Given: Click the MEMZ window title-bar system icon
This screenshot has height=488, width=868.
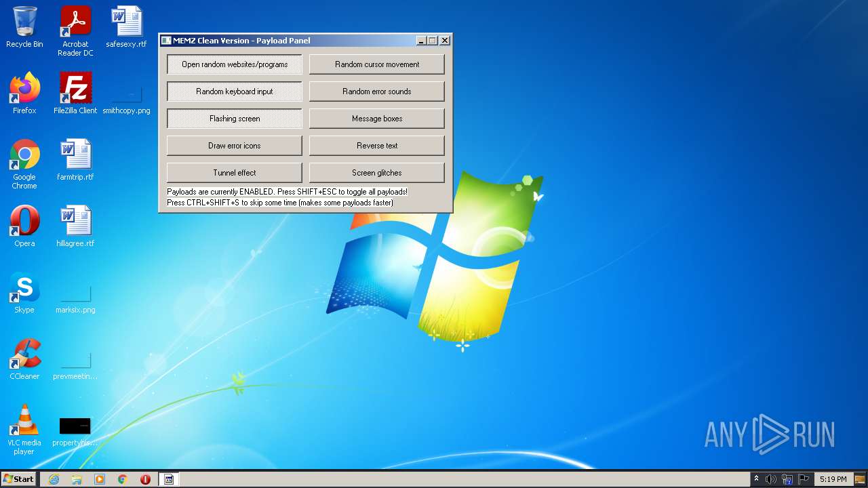Looking at the screenshot, I should [166, 41].
